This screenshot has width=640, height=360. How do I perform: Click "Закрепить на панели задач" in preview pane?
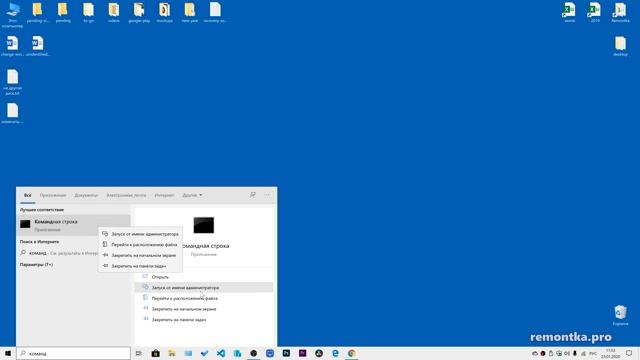click(204, 320)
